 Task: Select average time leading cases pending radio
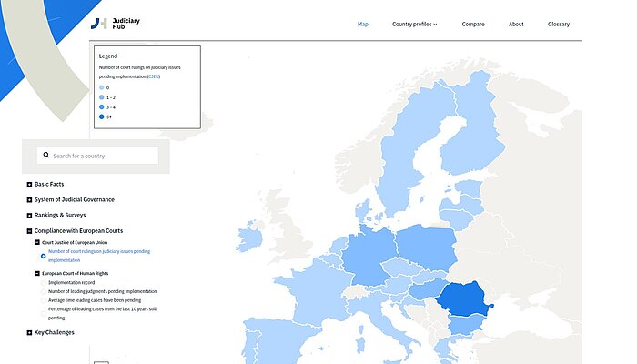tap(43, 300)
